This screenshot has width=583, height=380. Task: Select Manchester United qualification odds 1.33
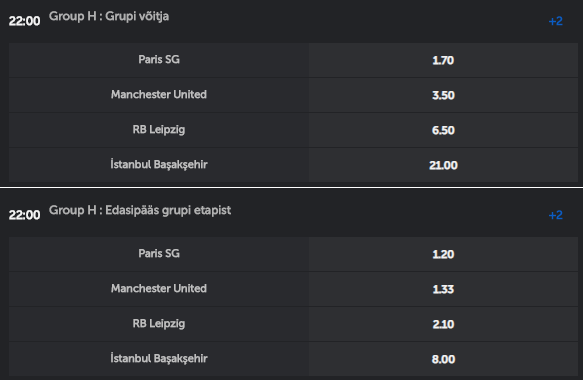coord(443,289)
